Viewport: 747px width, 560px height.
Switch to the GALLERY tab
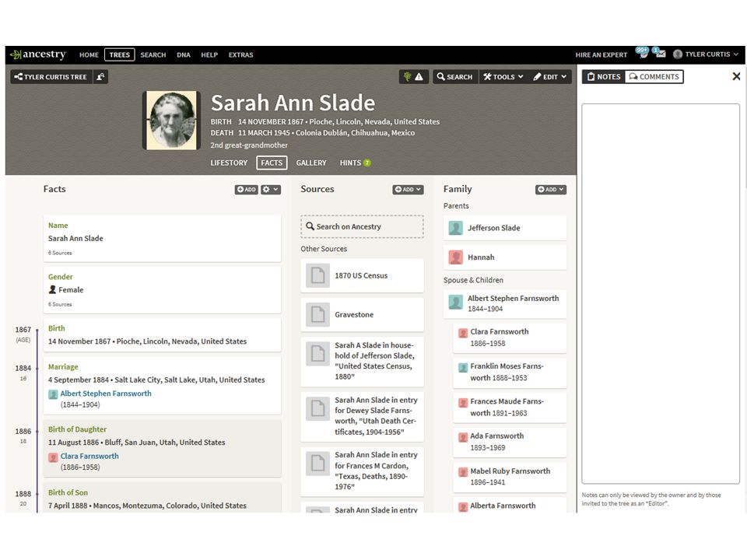click(311, 163)
